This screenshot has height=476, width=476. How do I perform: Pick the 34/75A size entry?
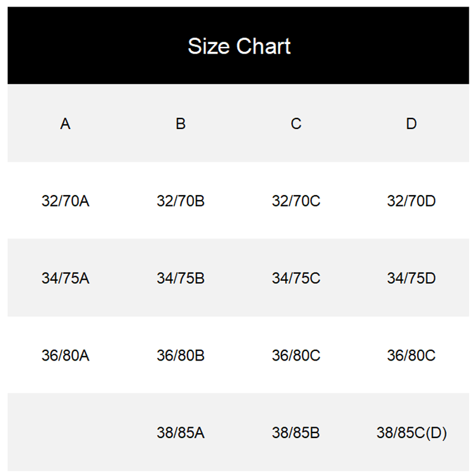(65, 278)
